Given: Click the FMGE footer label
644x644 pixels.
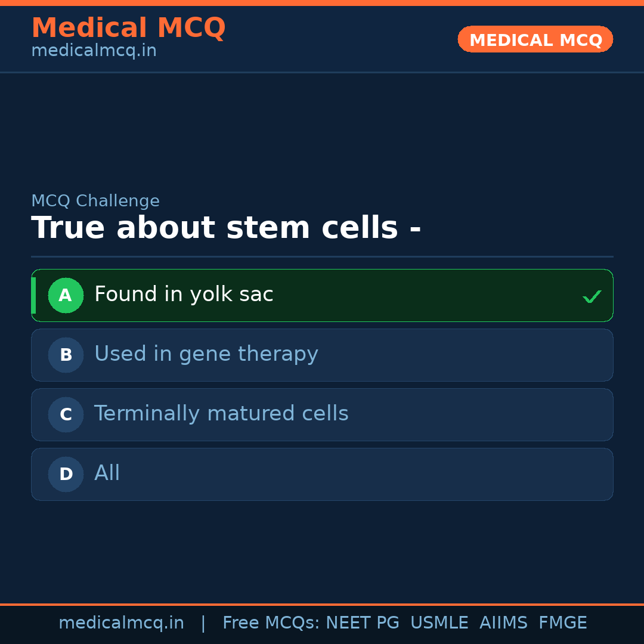Looking at the screenshot, I should 562,623.
